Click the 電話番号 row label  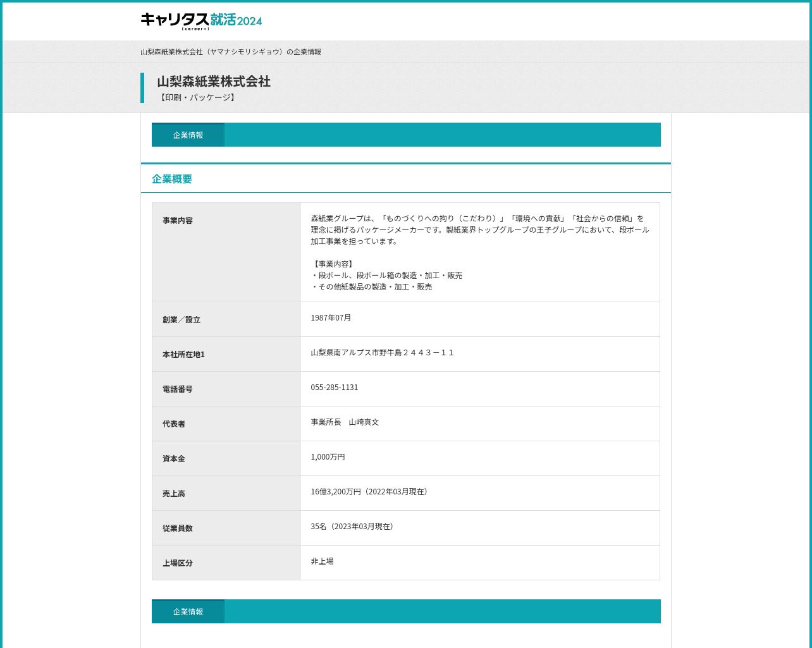click(x=178, y=389)
